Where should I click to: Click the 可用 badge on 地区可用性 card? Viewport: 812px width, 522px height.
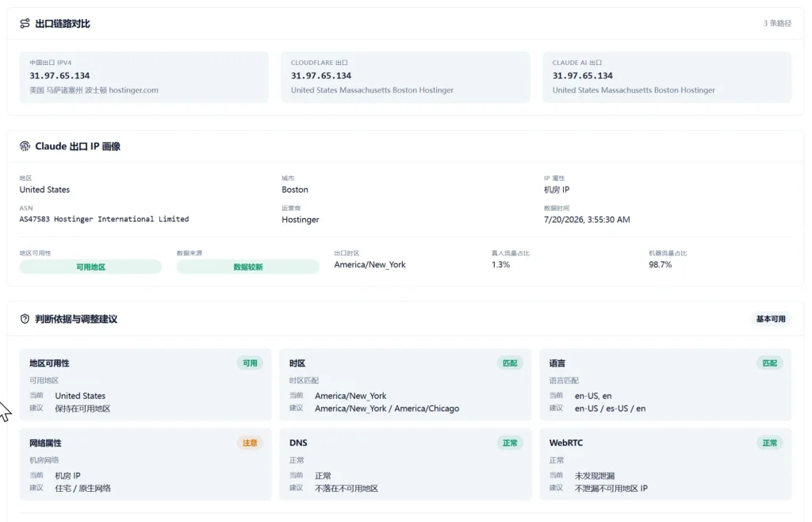(x=250, y=363)
